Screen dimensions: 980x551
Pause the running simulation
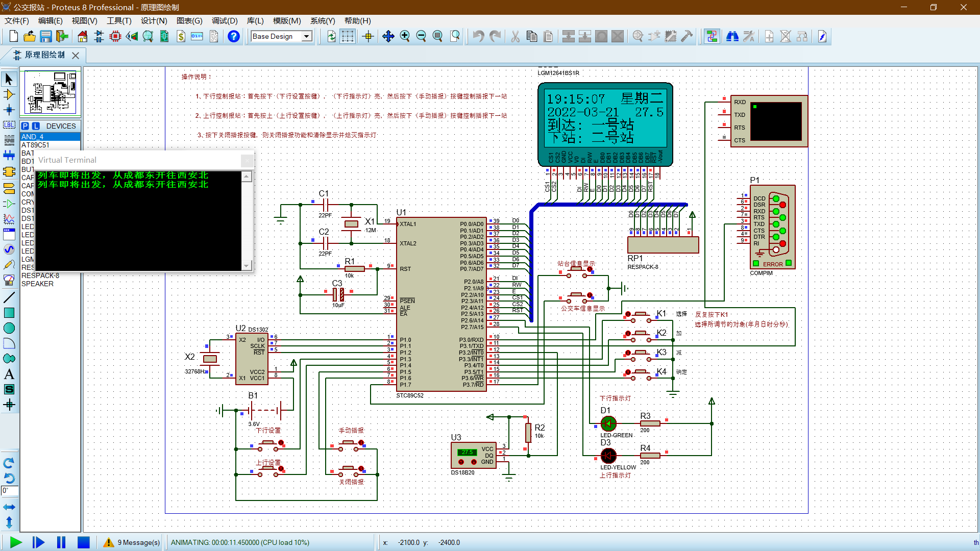tap(61, 542)
